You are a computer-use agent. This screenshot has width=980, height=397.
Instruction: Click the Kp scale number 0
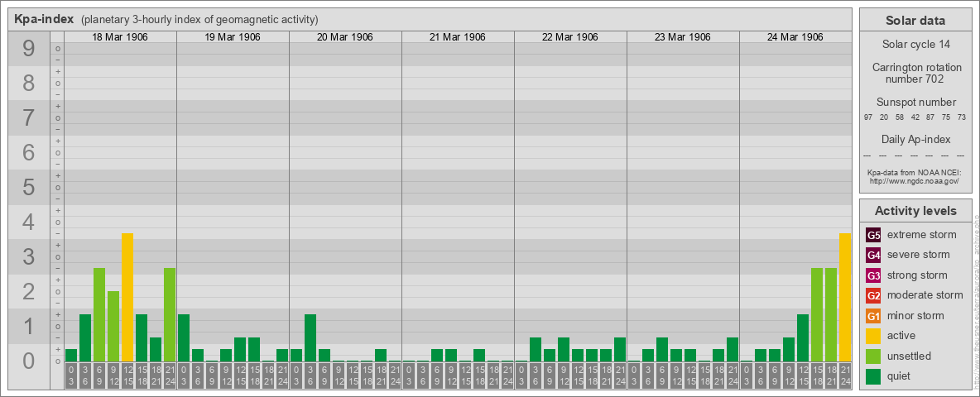pyautogui.click(x=28, y=361)
